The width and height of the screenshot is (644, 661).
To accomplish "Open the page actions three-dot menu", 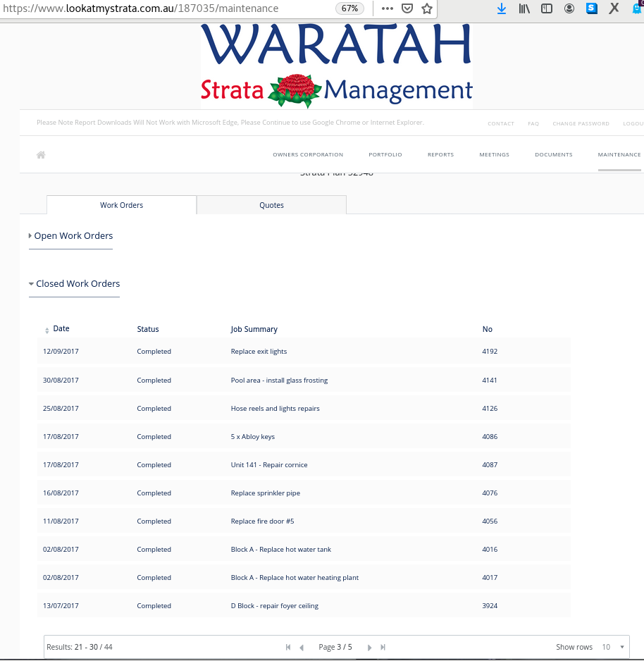I will [388, 8].
